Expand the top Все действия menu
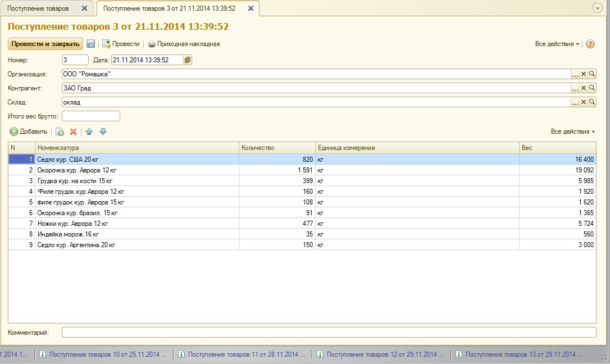The image size is (610, 364). 557,44
